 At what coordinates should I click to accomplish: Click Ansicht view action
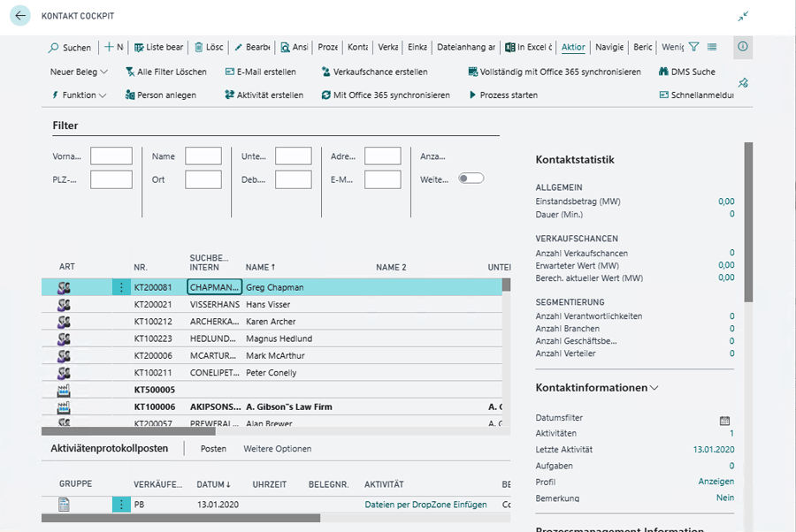coord(295,47)
